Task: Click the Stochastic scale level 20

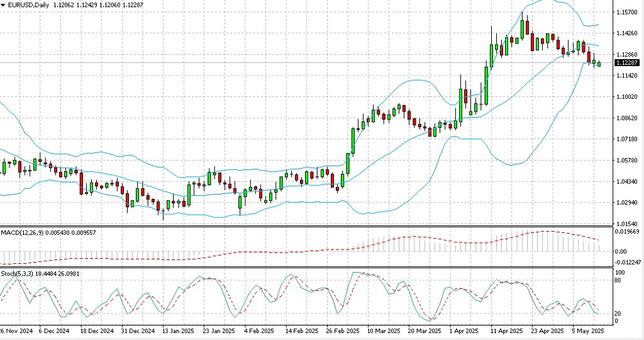Action: click(x=618, y=314)
